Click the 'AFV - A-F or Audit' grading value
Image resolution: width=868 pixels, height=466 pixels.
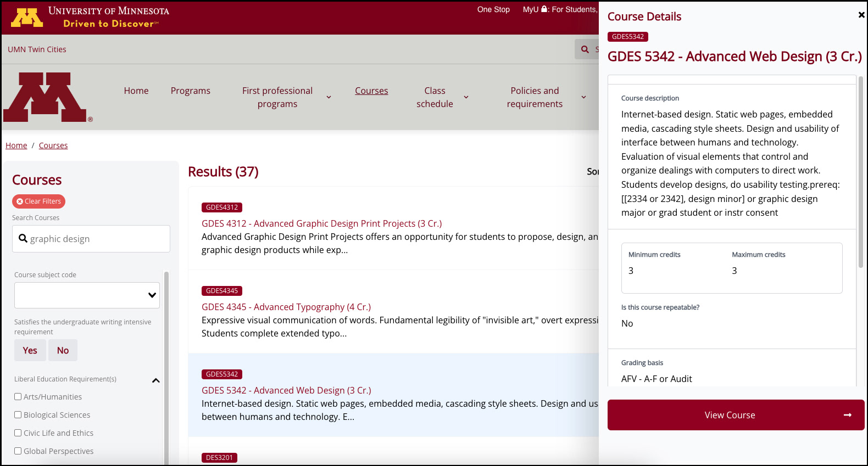656,379
